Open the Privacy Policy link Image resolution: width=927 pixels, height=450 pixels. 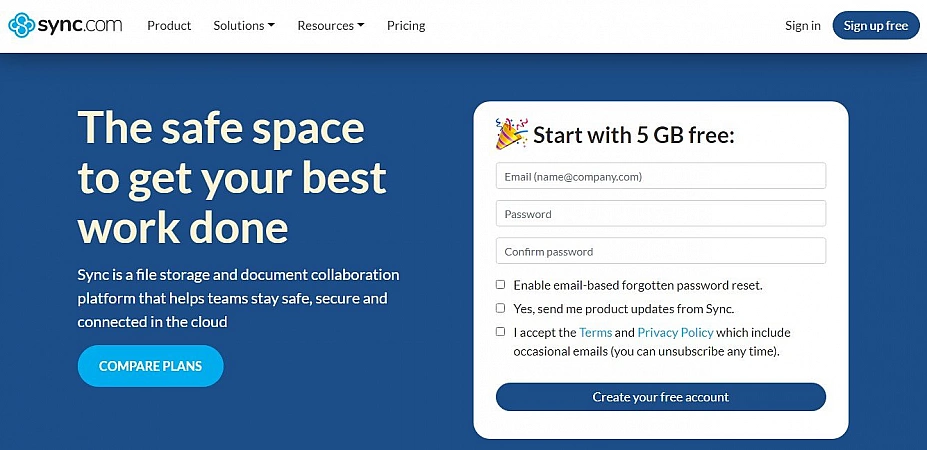tap(675, 332)
